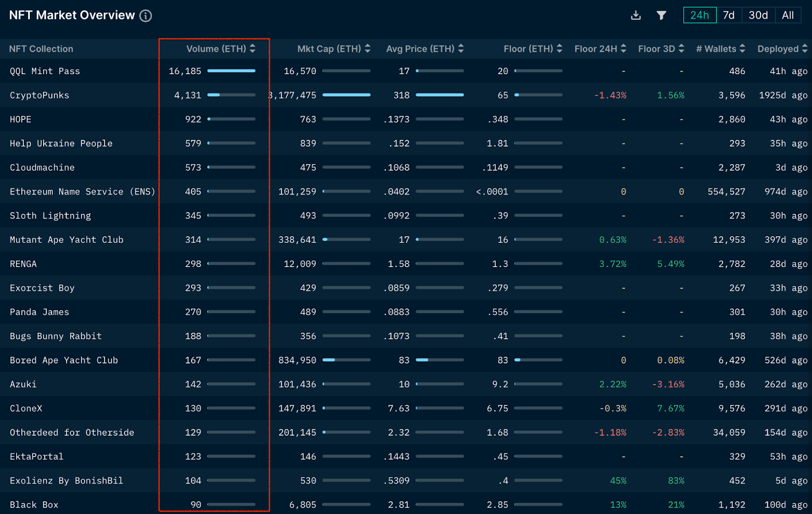The height and width of the screenshot is (514, 812).
Task: Click HOPE wallets count 2,860
Action: [732, 119]
